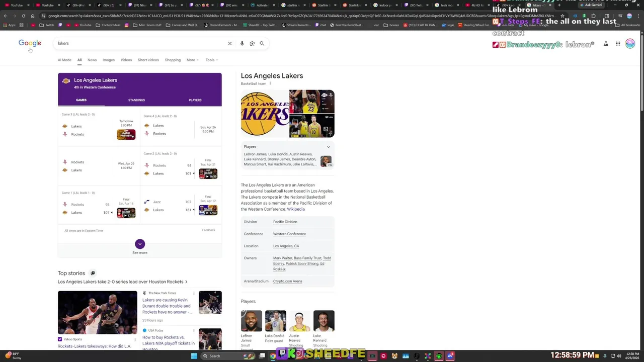
Task: Open the weather widget on taskbar
Action: point(13,356)
